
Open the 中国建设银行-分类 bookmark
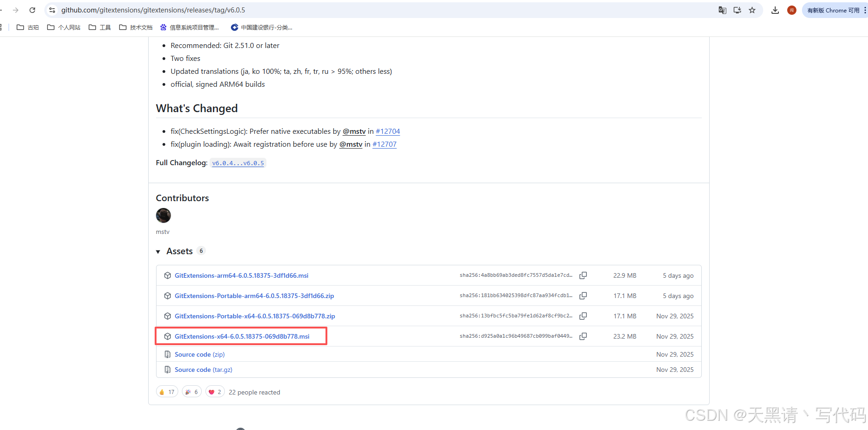(x=262, y=28)
